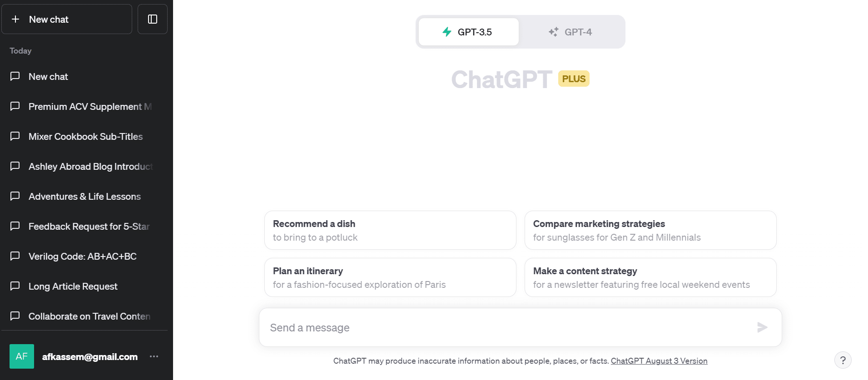Click the PLUS badge next to ChatGPT
Screen dimensions: 868x380
pyautogui.click(x=574, y=79)
